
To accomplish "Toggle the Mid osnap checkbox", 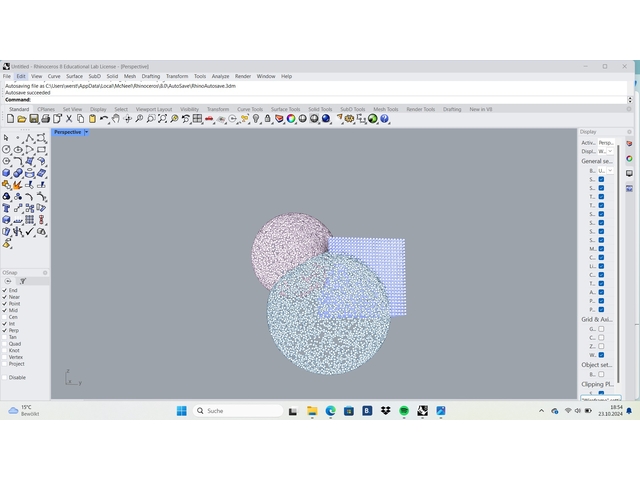I will click(x=5, y=310).
